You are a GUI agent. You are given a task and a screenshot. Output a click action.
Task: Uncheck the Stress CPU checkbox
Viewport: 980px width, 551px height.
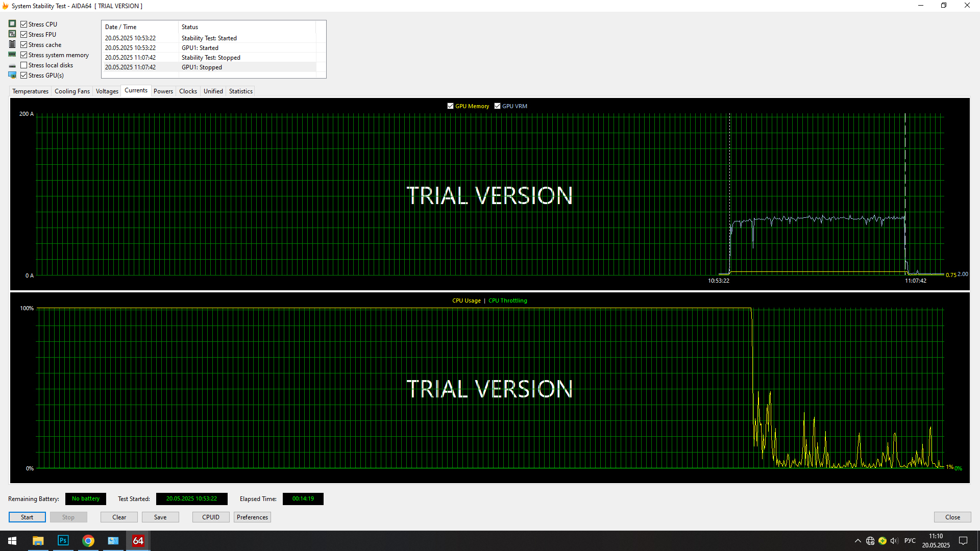point(24,24)
